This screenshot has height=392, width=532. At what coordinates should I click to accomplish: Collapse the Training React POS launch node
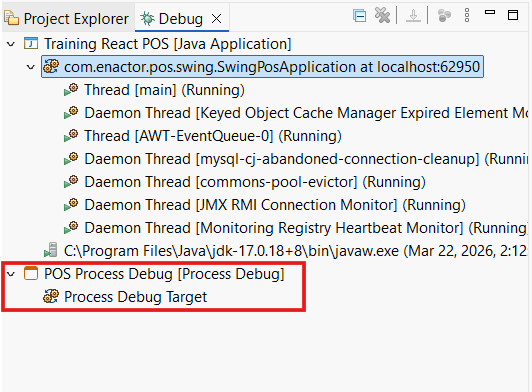tap(11, 44)
